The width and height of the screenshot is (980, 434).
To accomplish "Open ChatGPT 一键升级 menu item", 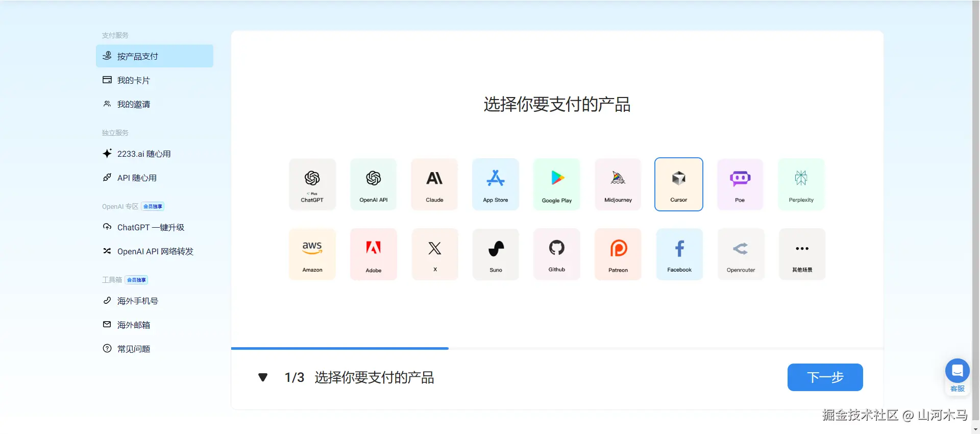I will tap(155, 227).
